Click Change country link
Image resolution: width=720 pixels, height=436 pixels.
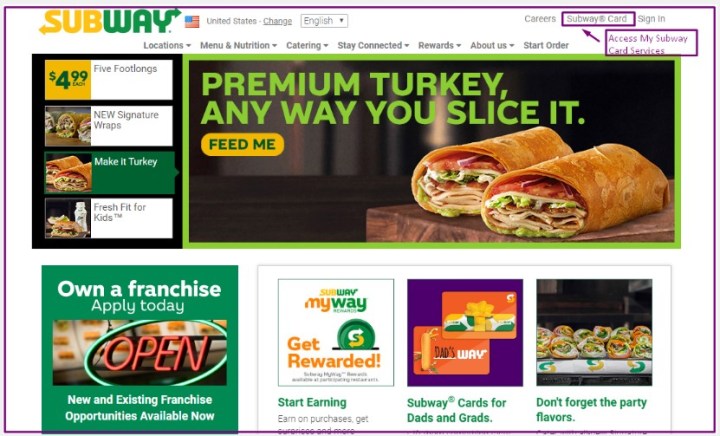[x=277, y=21]
